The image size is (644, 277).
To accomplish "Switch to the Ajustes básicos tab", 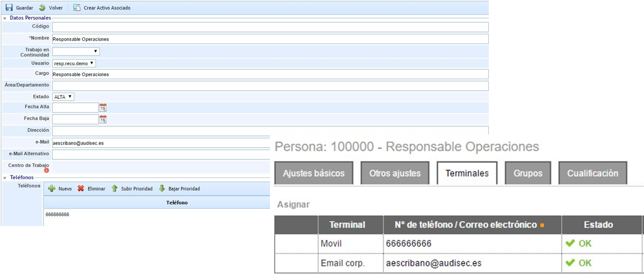I will pyautogui.click(x=314, y=173).
